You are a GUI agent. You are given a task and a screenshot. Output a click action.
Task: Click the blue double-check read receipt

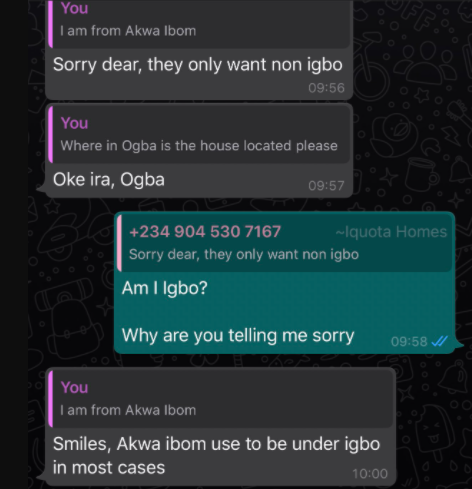439,341
